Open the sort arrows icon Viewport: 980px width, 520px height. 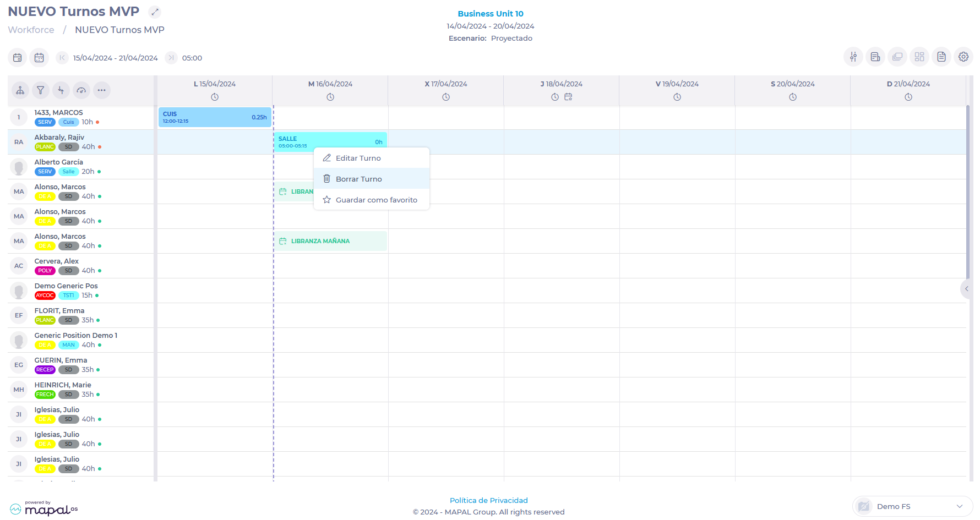(x=61, y=90)
